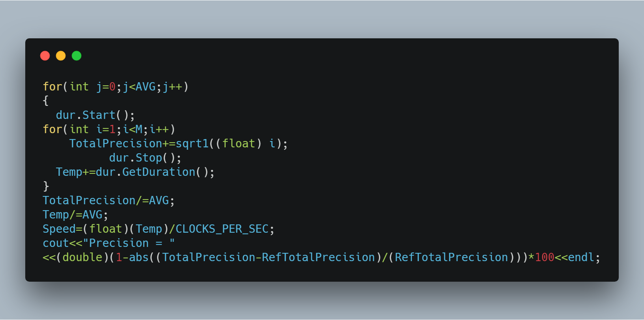This screenshot has width=644, height=320.
Task: Click the i++ increment expression
Action: coord(159,130)
